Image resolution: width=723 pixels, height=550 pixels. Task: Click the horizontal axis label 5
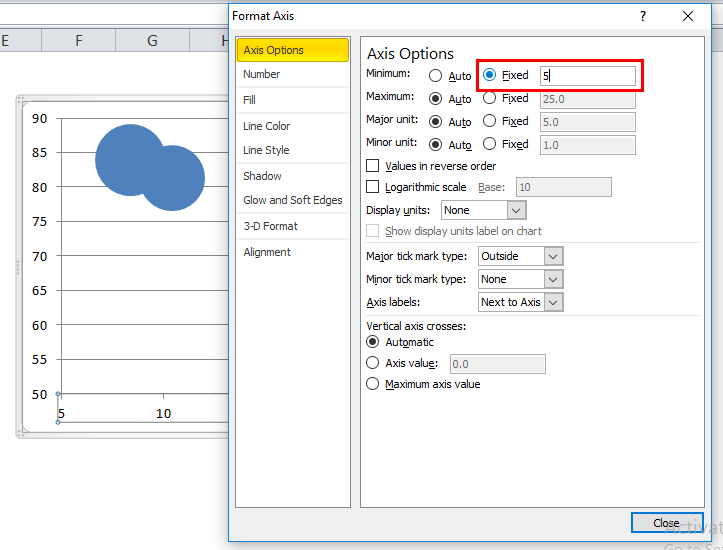point(61,414)
